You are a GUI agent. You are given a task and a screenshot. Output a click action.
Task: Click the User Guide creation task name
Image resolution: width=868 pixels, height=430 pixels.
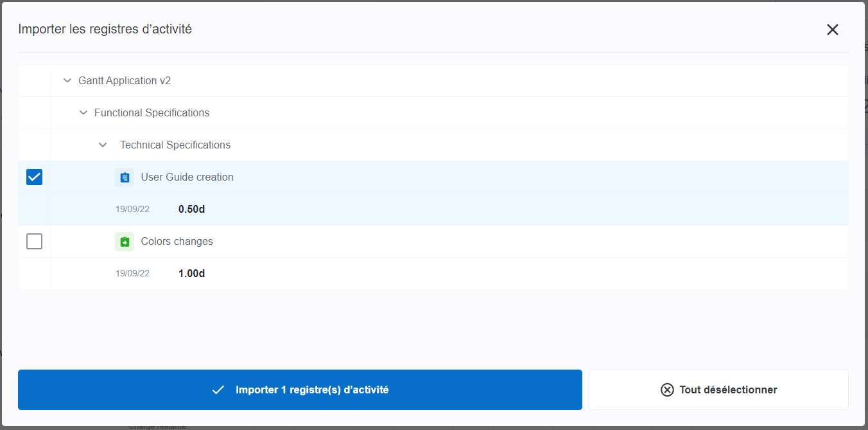[187, 177]
